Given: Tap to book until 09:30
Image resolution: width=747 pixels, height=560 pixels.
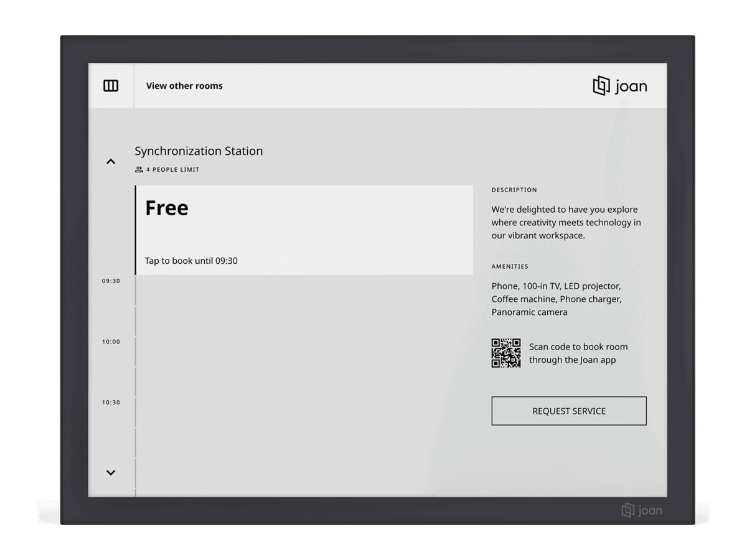Looking at the screenshot, I should click(190, 261).
